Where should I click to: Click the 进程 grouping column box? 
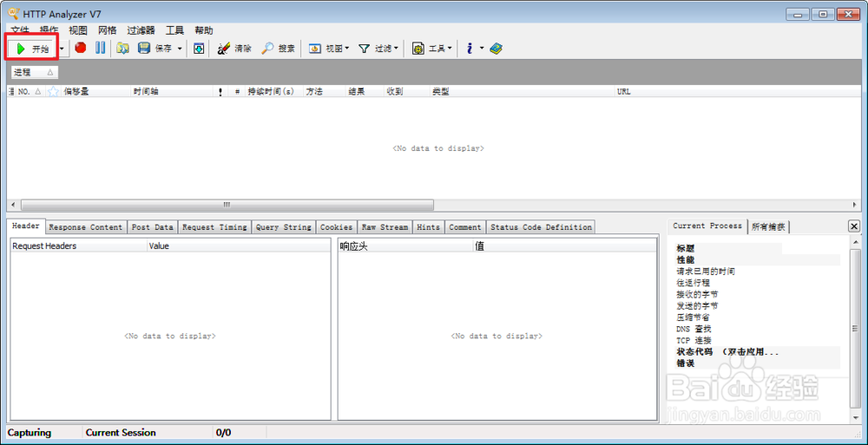34,73
